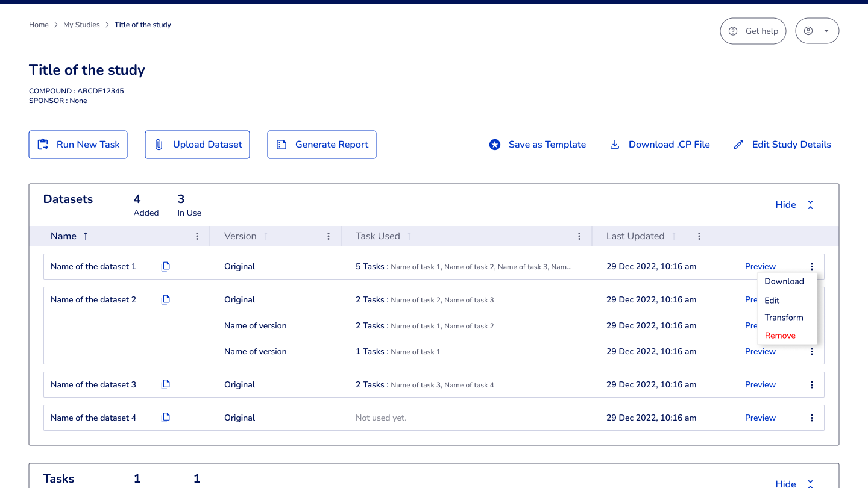The width and height of the screenshot is (868, 488).
Task: Go to My Studies breadcrumb
Action: pyautogui.click(x=81, y=25)
